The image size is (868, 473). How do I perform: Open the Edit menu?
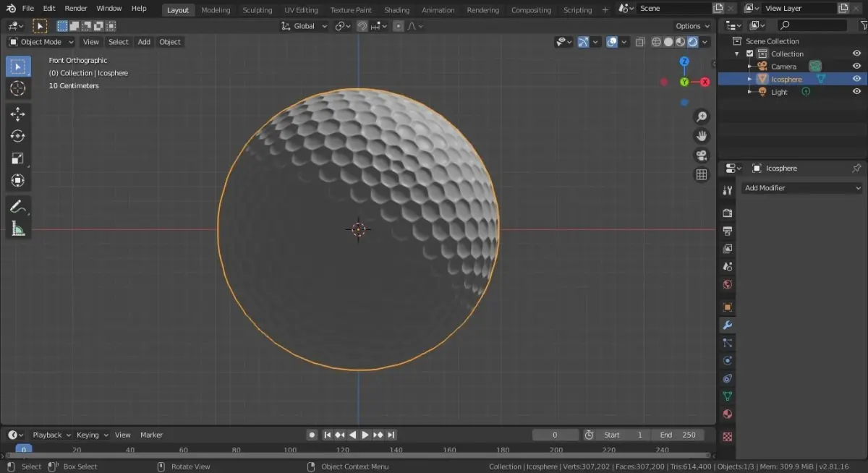48,9
